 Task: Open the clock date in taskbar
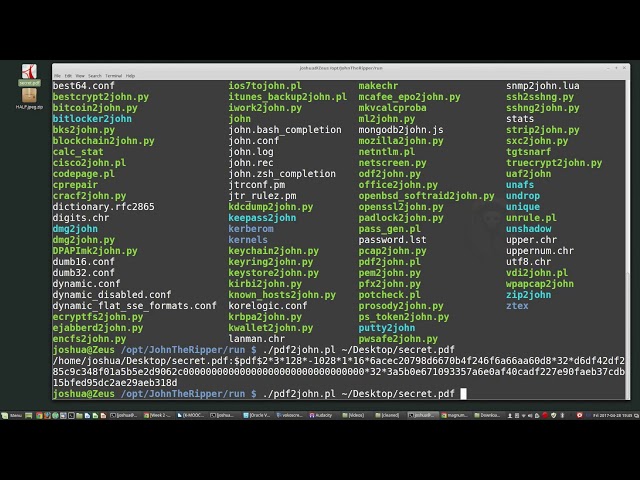click(x=611, y=416)
